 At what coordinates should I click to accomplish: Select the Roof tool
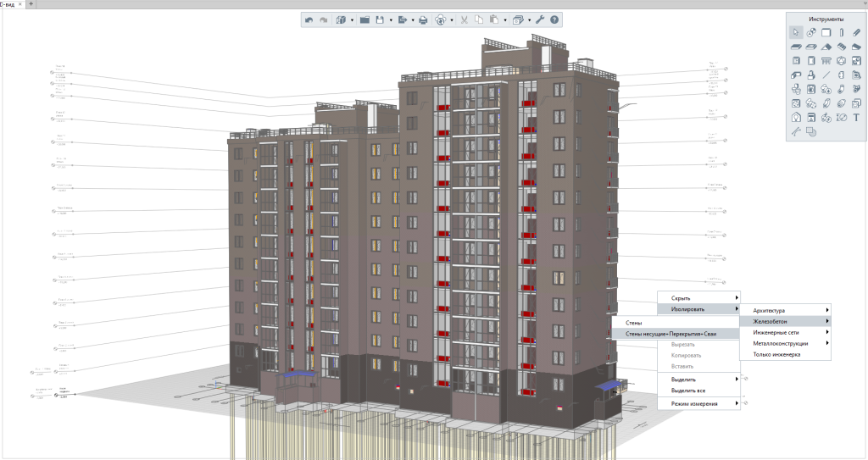pyautogui.click(x=826, y=47)
